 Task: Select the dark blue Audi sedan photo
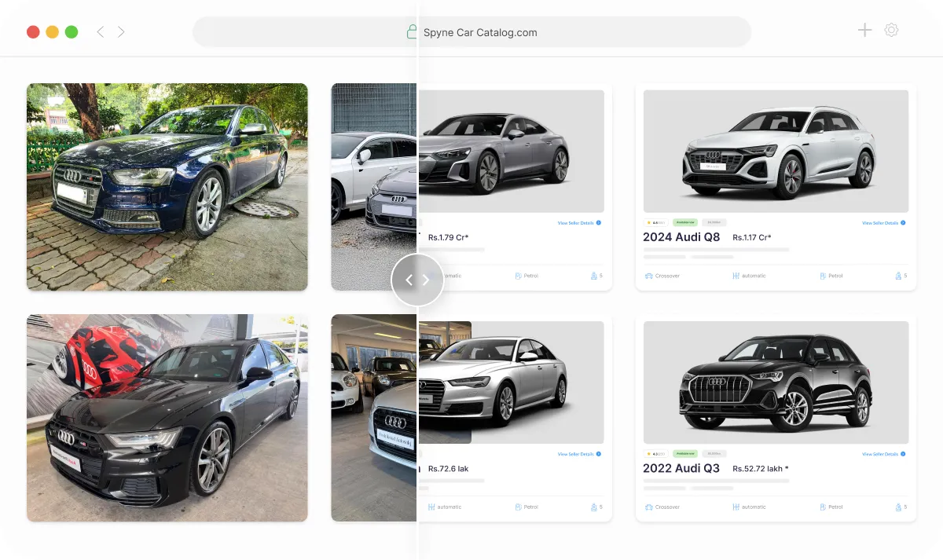[167, 187]
